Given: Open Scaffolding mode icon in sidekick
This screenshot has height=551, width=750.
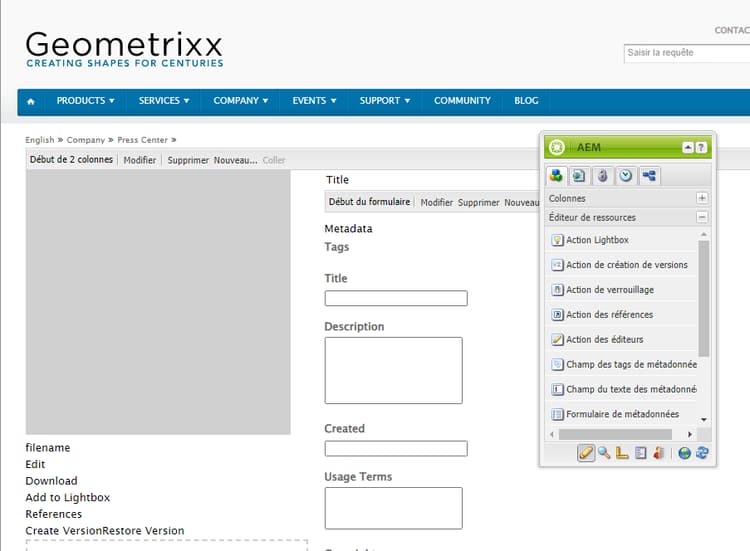Looking at the screenshot, I should click(640, 452).
